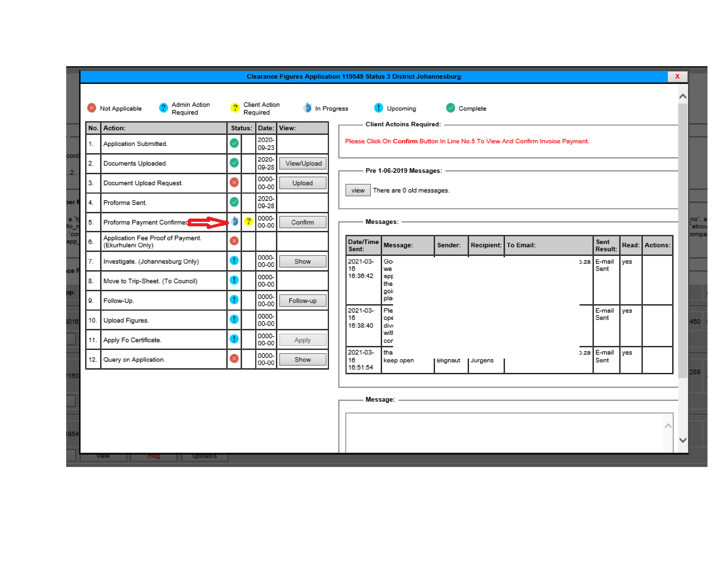
Task: Click the msg button in background window
Action: (x=153, y=457)
